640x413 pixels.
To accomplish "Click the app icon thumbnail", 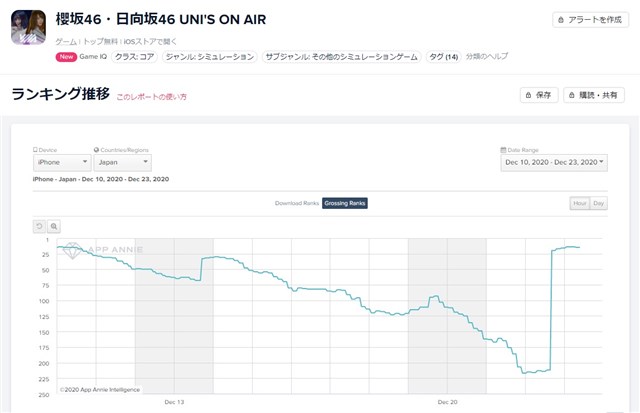I will 28,27.
